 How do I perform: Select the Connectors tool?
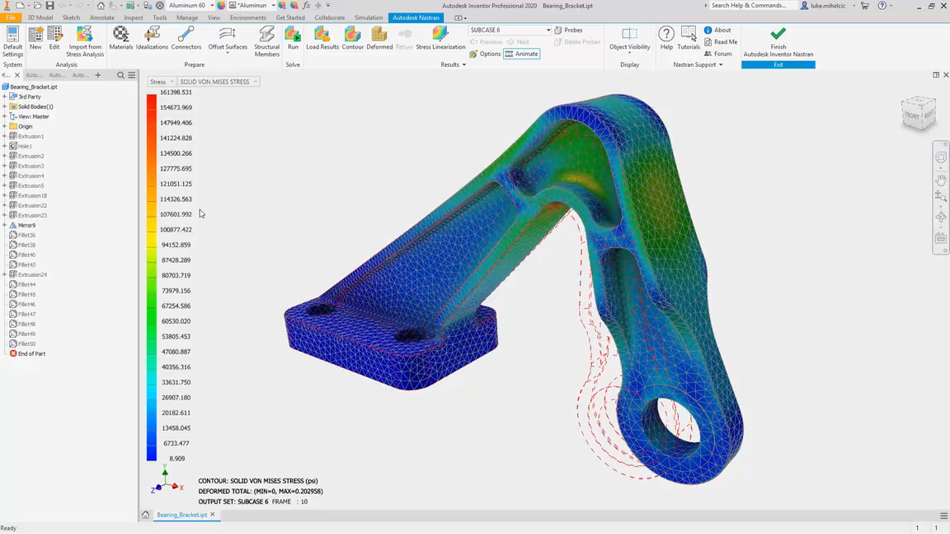(186, 38)
